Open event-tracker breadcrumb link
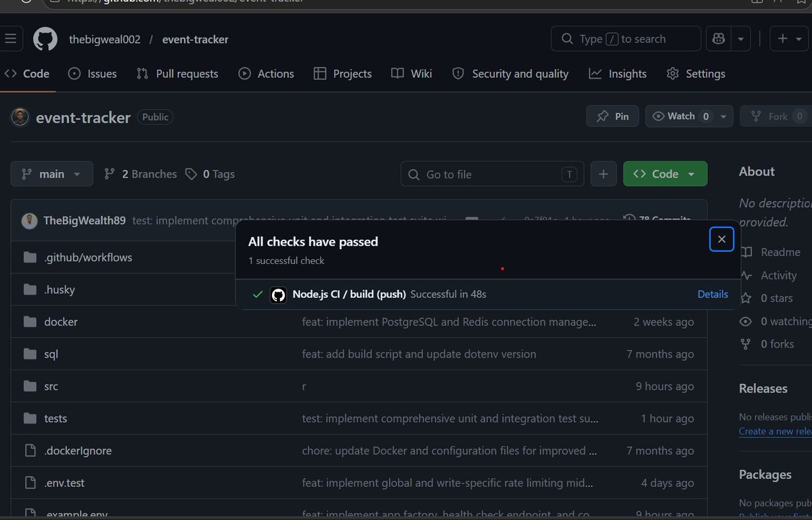This screenshot has height=520, width=812. click(196, 39)
